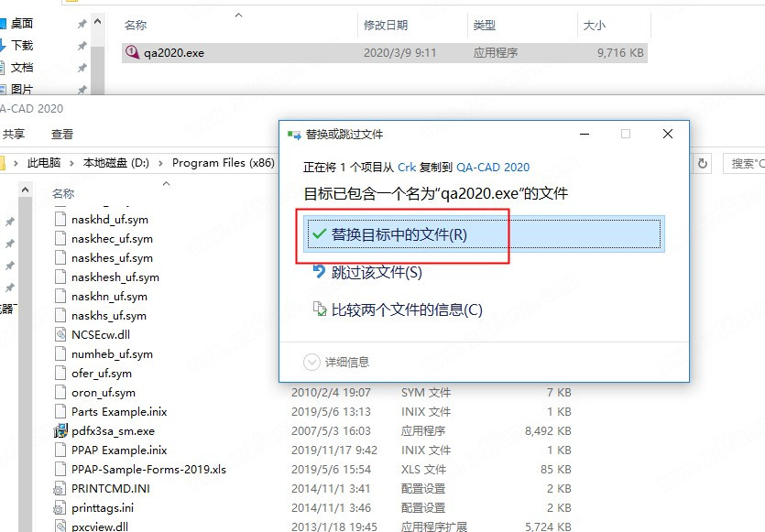Open 下载 in quick access
The image size is (765, 532).
(22, 46)
